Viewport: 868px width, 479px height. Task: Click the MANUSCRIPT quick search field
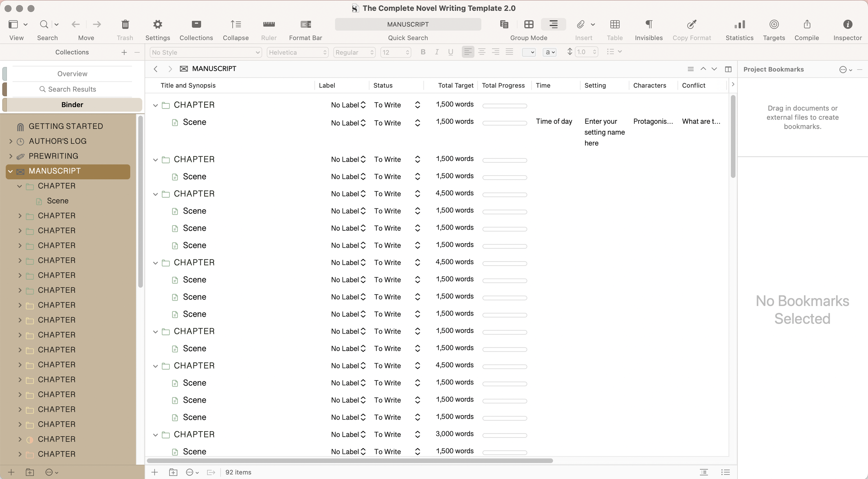408,25
